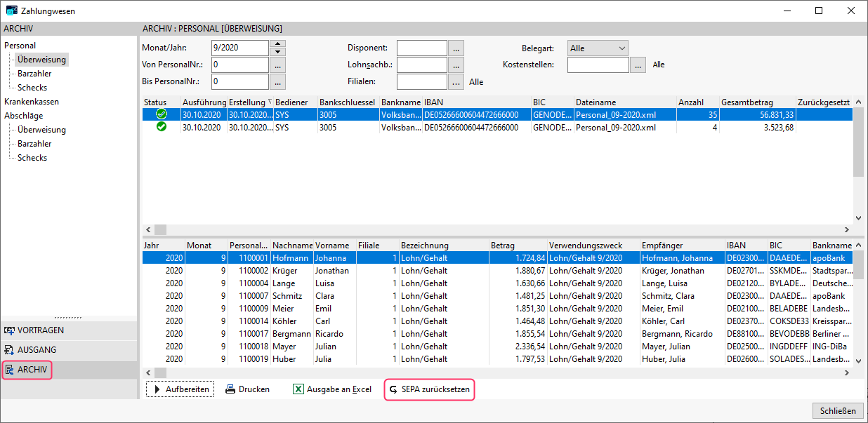The image size is (868, 423).
Task: Increase Monat/Jahr with up spinner arrow
Action: coord(278,44)
